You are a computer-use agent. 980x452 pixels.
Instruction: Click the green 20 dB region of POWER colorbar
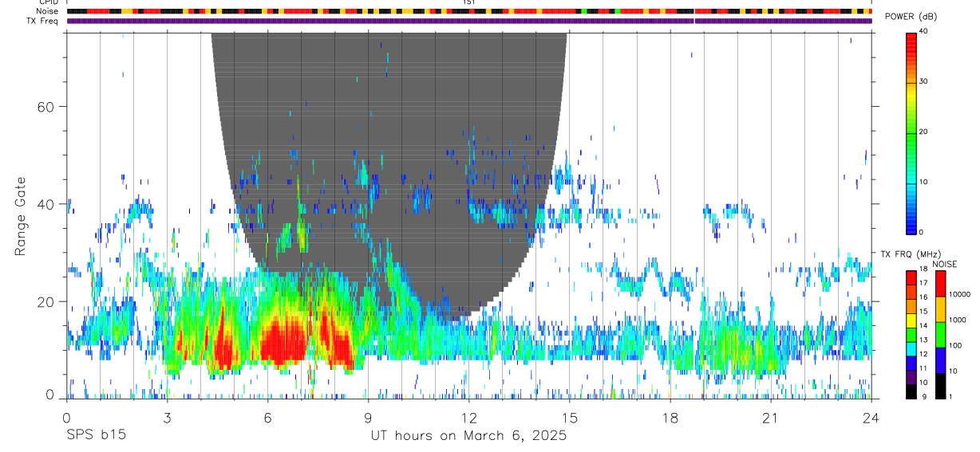pos(911,132)
